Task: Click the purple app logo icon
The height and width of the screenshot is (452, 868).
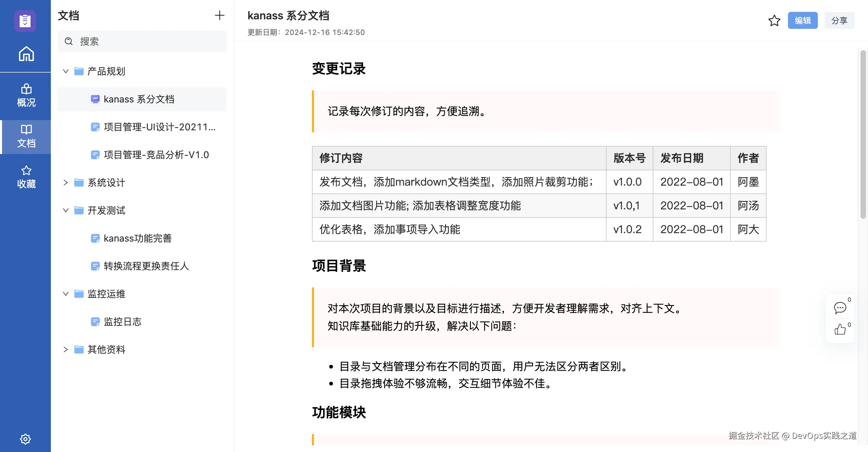Action: pos(25,21)
